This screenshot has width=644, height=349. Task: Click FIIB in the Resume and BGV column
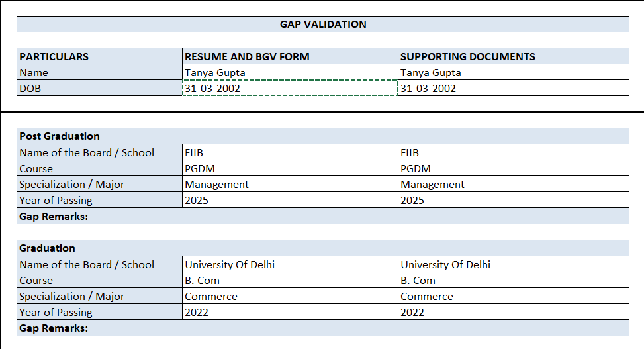click(290, 152)
